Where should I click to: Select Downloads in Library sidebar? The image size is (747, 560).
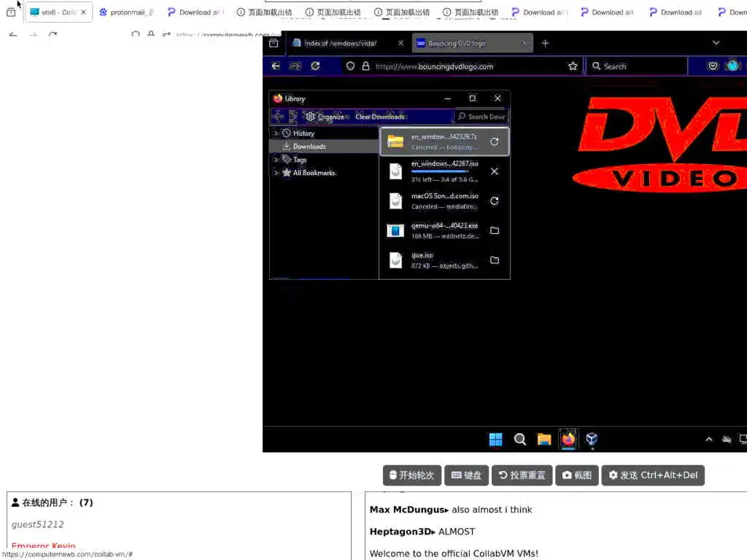(325, 146)
